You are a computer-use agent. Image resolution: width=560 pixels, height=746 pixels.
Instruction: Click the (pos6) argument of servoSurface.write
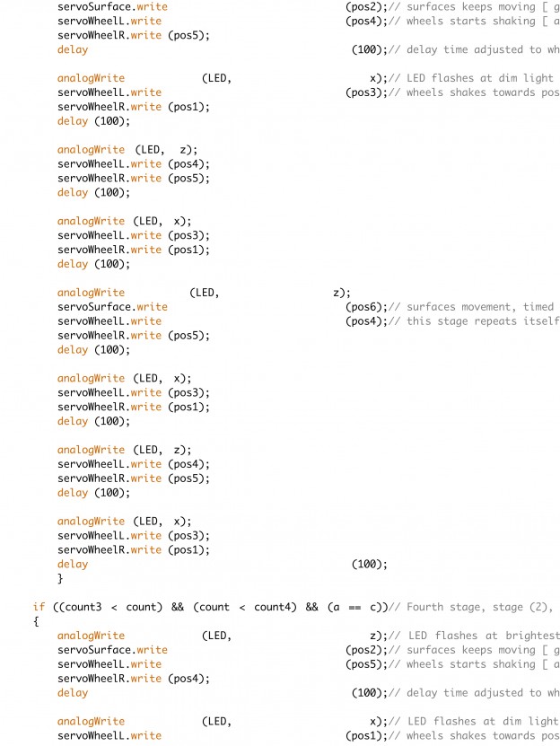pyautogui.click(x=364, y=307)
